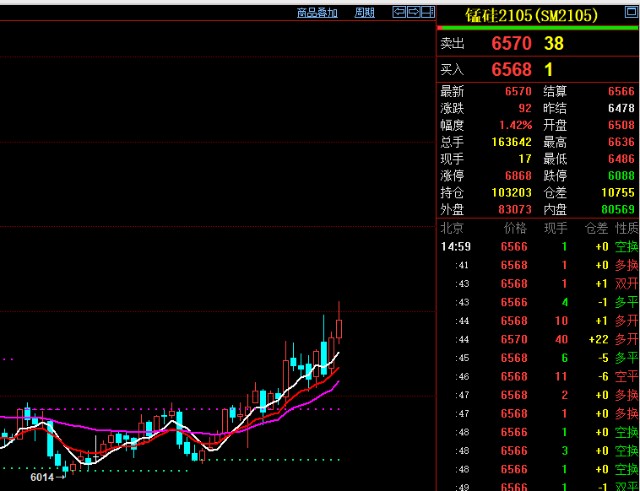Click the 价格 column header

[x=514, y=228]
